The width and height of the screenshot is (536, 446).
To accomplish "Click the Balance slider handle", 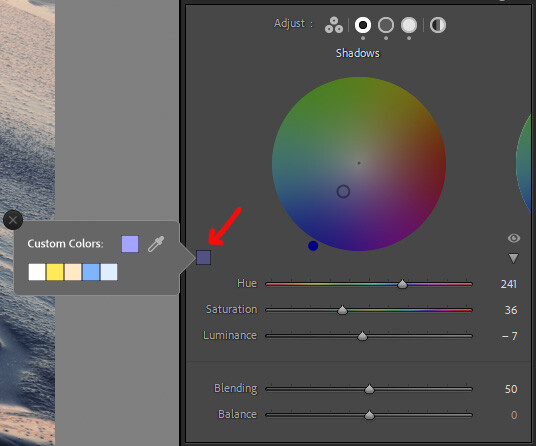I will [x=369, y=415].
